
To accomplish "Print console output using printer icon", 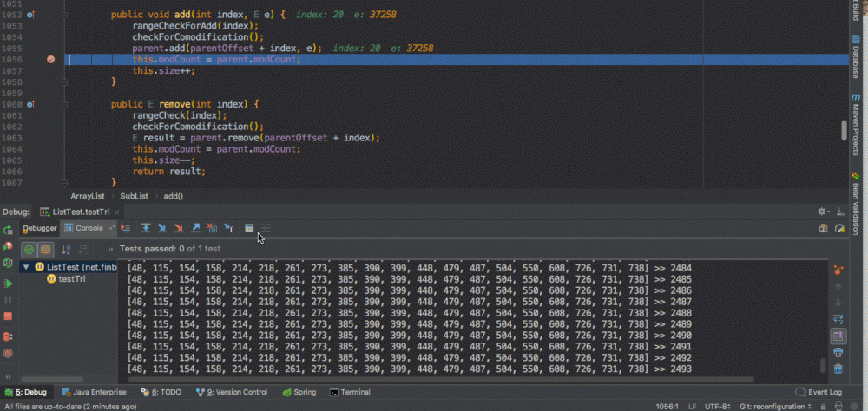I will point(838,352).
